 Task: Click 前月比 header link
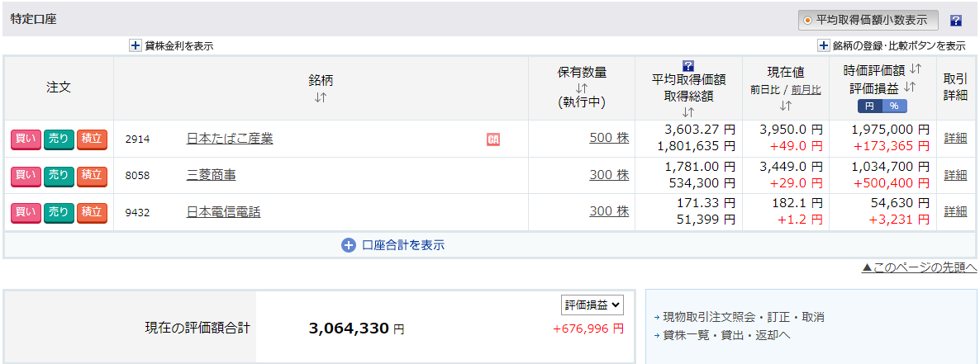pos(806,91)
